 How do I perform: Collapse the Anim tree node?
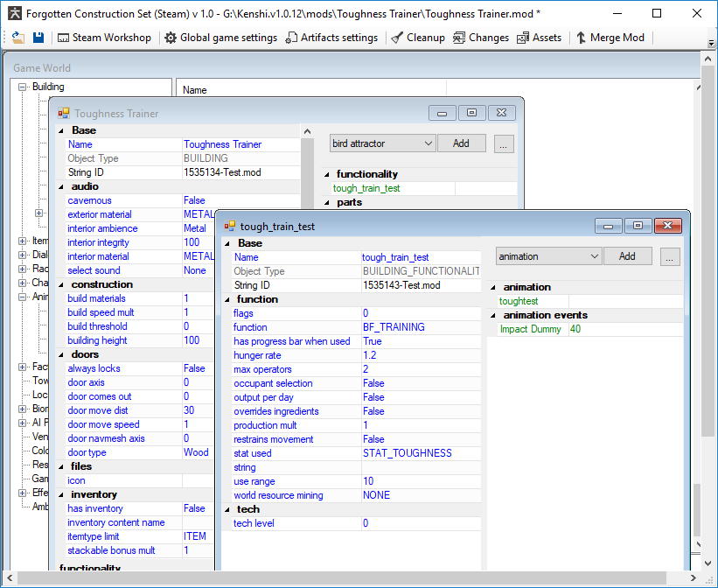coord(22,297)
